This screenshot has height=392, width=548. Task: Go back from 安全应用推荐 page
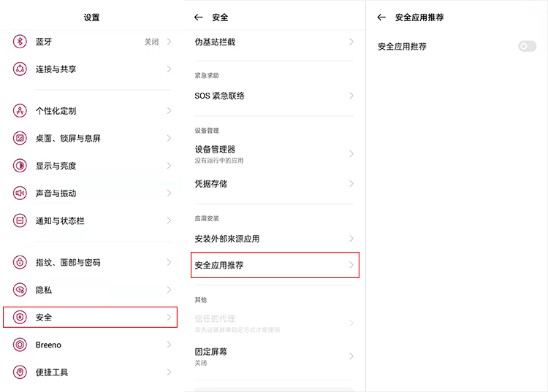click(x=381, y=17)
